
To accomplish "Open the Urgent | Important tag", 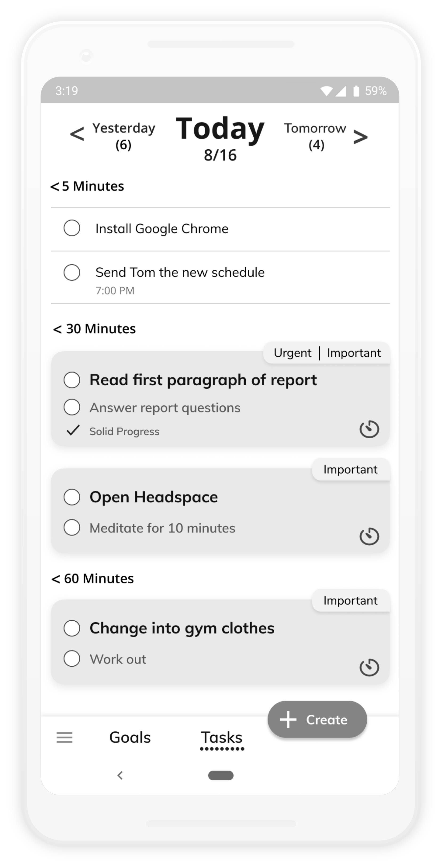I will tap(326, 353).
